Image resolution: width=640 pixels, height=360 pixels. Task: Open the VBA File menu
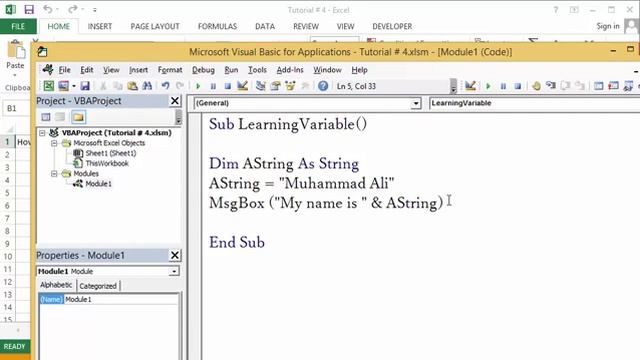click(64, 70)
